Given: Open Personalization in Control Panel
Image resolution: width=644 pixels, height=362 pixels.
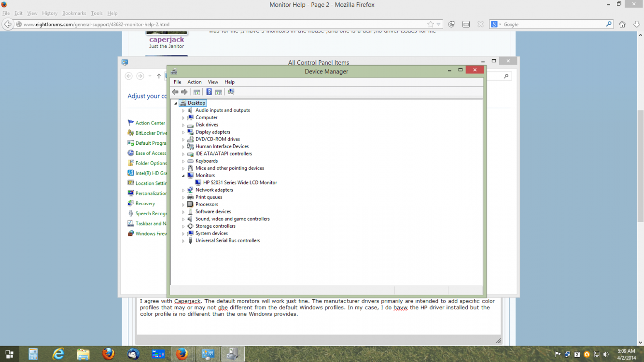Looking at the screenshot, I should tap(151, 193).
